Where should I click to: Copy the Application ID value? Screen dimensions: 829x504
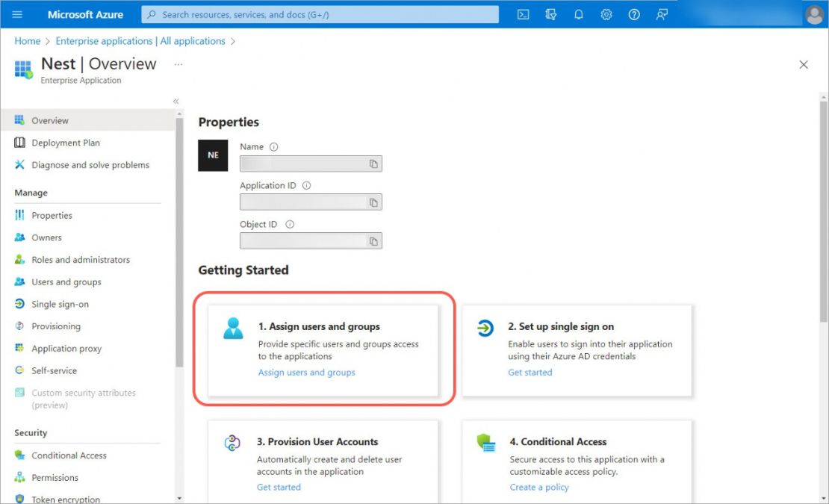coord(373,202)
